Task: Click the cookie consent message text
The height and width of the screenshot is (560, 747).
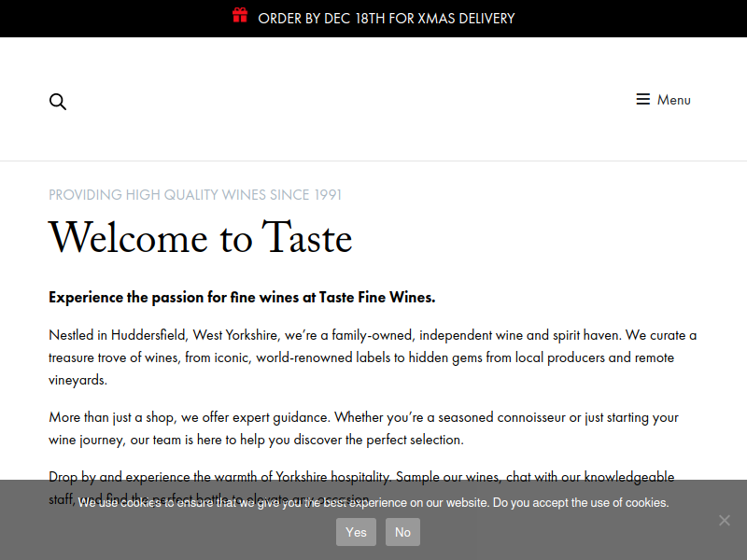Action: click(373, 503)
